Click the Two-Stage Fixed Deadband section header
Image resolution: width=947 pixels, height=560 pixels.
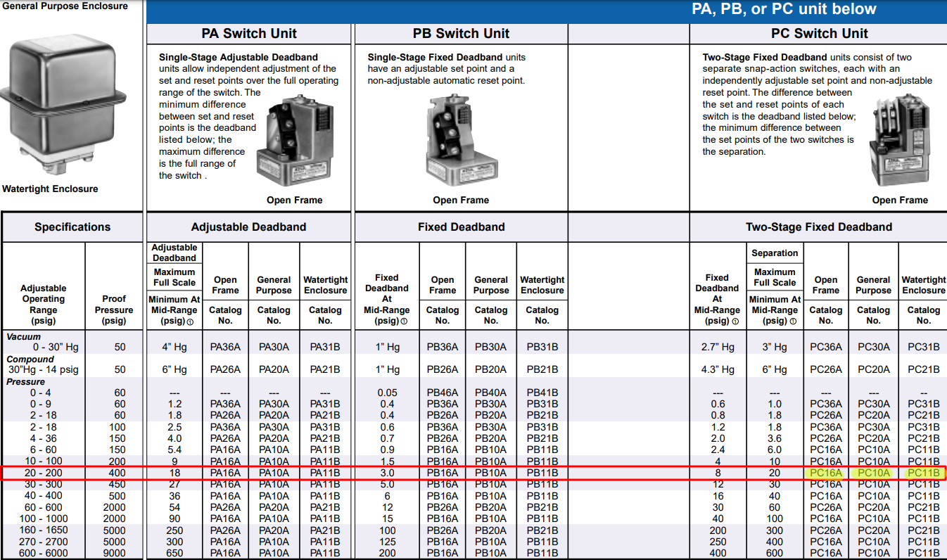pyautogui.click(x=818, y=227)
